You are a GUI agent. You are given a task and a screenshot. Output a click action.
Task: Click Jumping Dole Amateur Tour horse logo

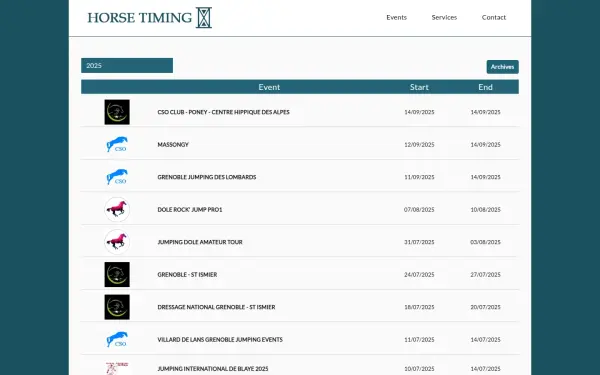pos(117,242)
